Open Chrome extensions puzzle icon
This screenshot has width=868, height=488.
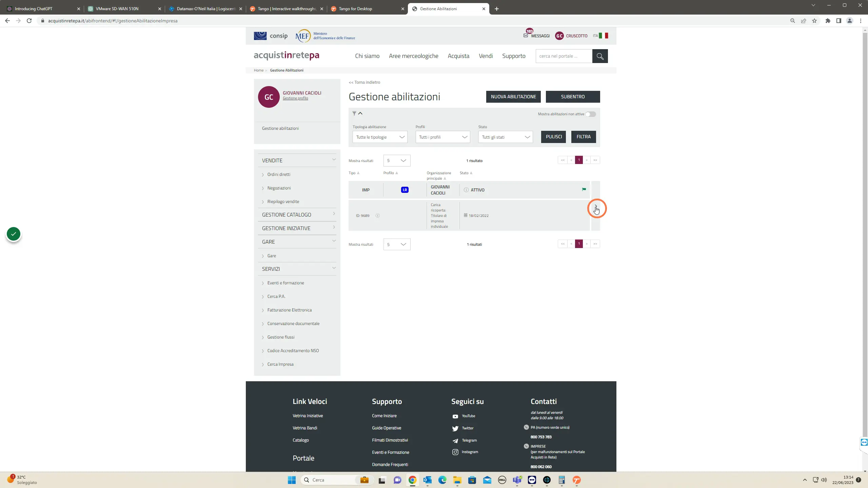(828, 21)
